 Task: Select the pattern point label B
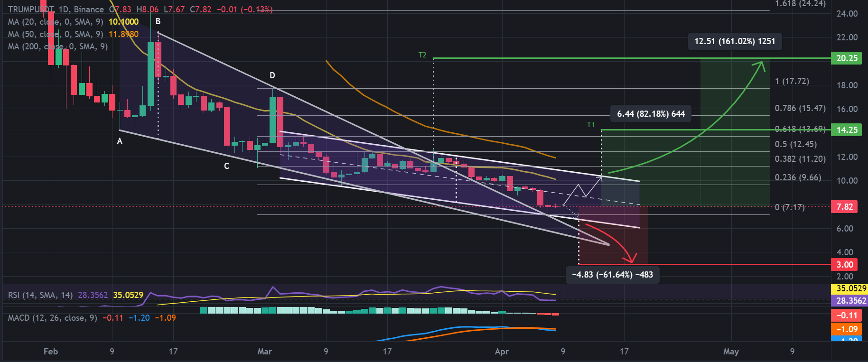pos(158,21)
